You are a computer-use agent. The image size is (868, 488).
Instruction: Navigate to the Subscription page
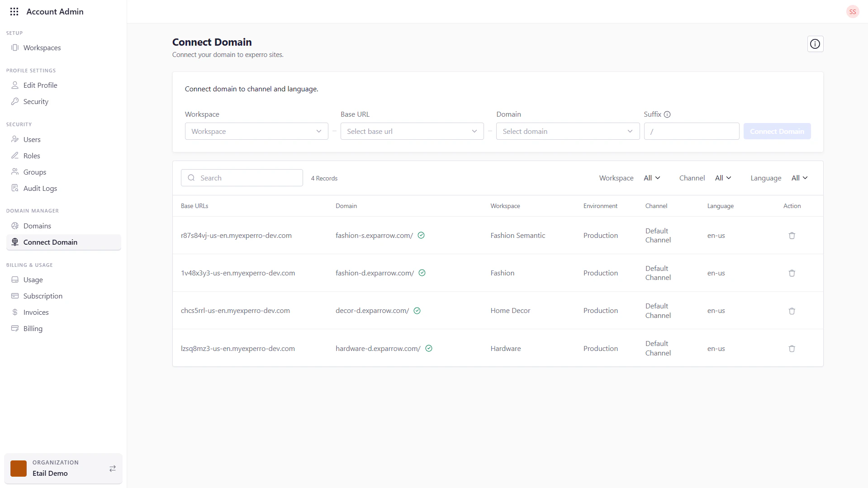coord(43,296)
